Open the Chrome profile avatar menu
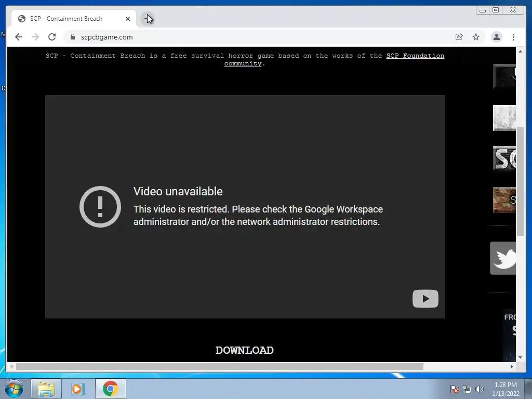 pyautogui.click(x=496, y=37)
